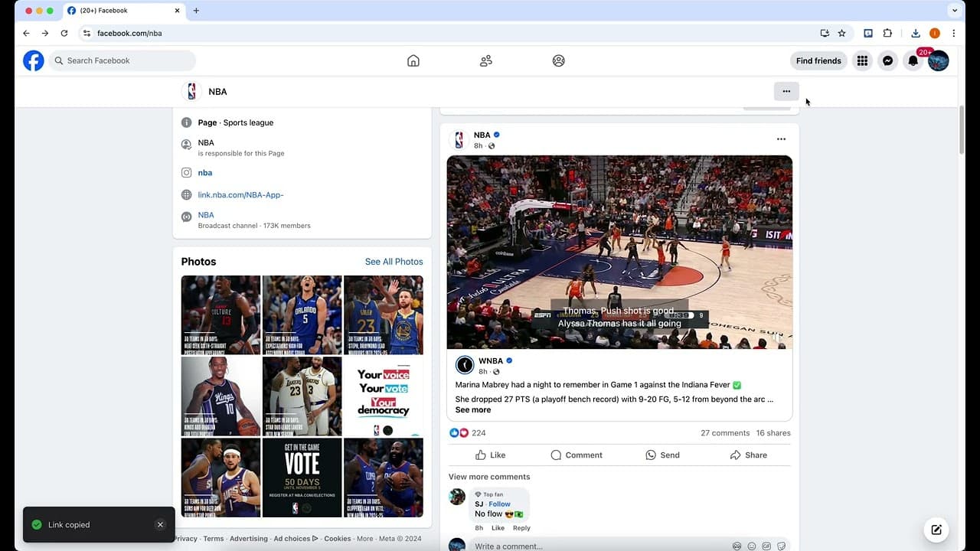Open the Golden State Warriors photo

384,315
